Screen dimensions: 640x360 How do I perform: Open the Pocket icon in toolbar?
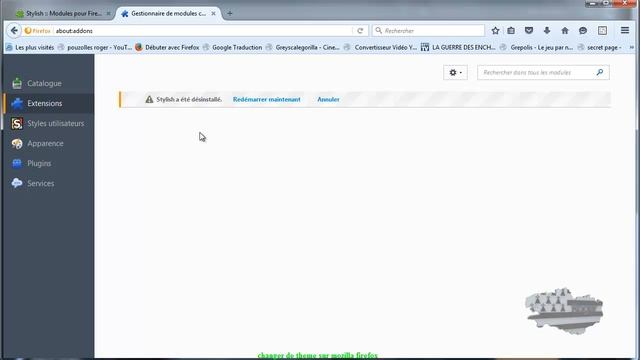click(529, 31)
